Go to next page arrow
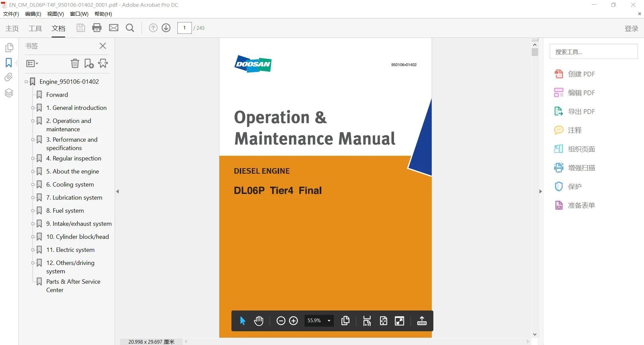The width and height of the screenshot is (644, 345). [x=166, y=28]
